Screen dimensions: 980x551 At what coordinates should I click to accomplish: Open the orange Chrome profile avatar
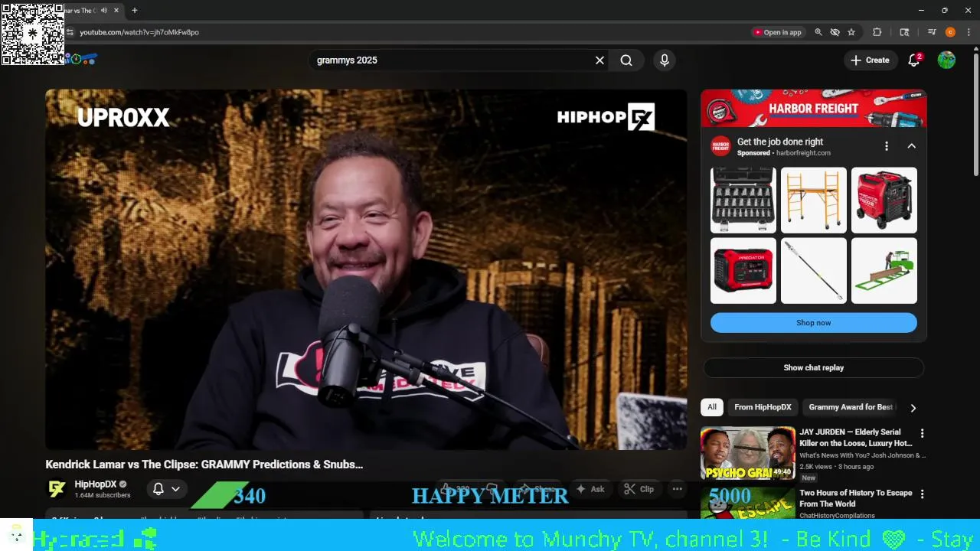click(x=950, y=32)
